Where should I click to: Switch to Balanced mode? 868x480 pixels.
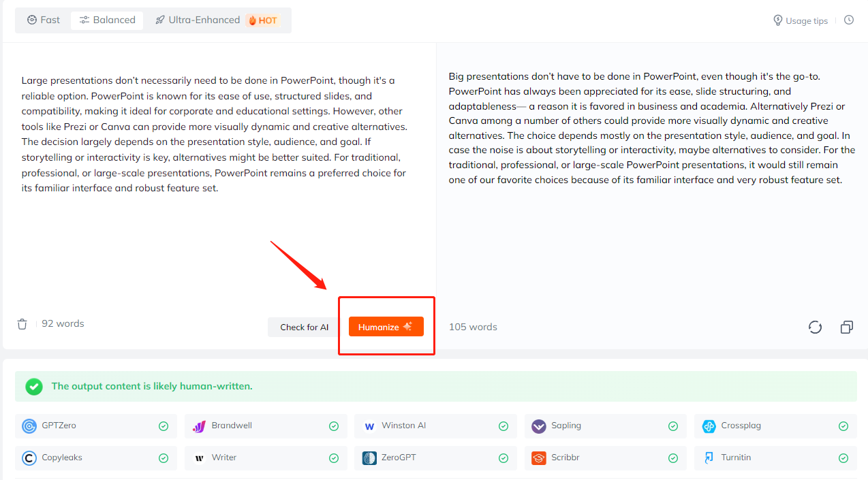[107, 20]
